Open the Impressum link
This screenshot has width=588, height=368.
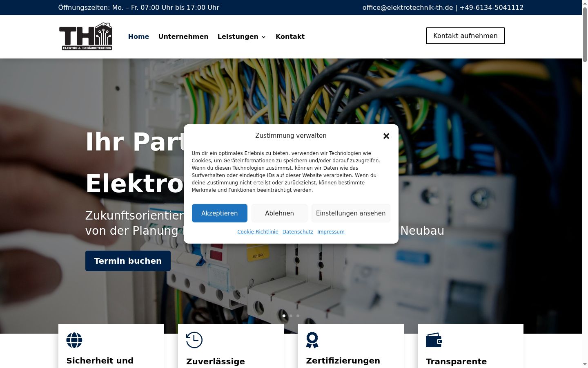331,232
